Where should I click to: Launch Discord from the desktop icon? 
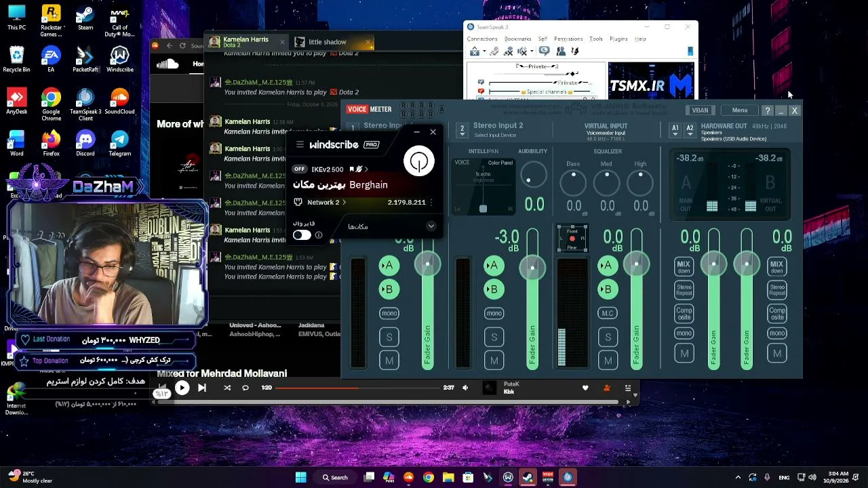(85, 144)
